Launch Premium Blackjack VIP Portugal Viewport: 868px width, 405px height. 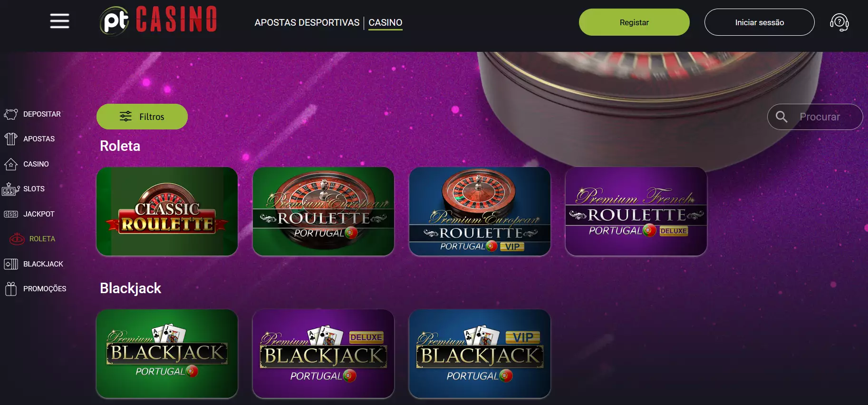click(480, 354)
